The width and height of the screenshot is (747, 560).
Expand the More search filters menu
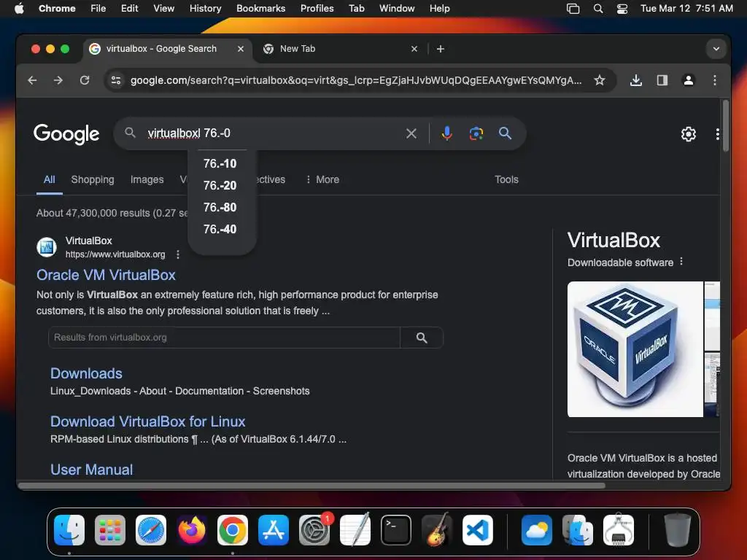pos(322,179)
